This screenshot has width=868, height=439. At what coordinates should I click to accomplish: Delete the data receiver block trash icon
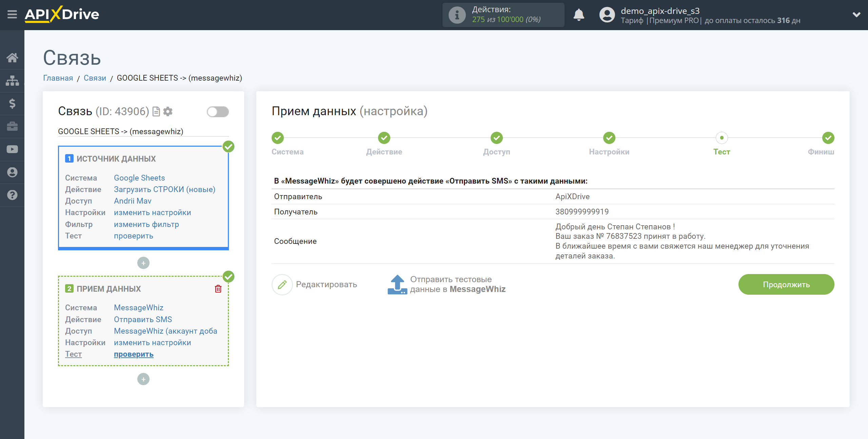click(x=218, y=289)
